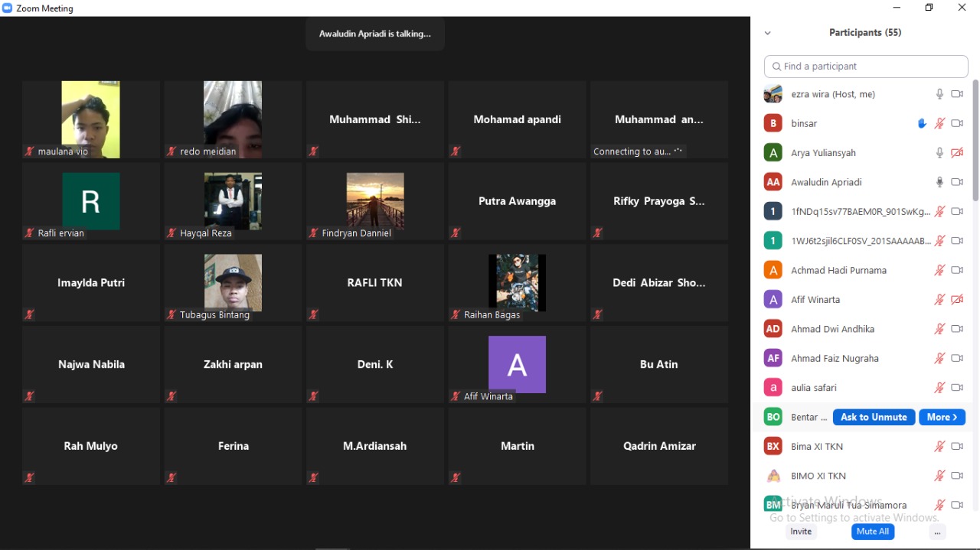Screen dimensions: 980x550
Task: Click the muted mic icon for Achmad Hadi Purnama
Action: pyautogui.click(x=939, y=270)
